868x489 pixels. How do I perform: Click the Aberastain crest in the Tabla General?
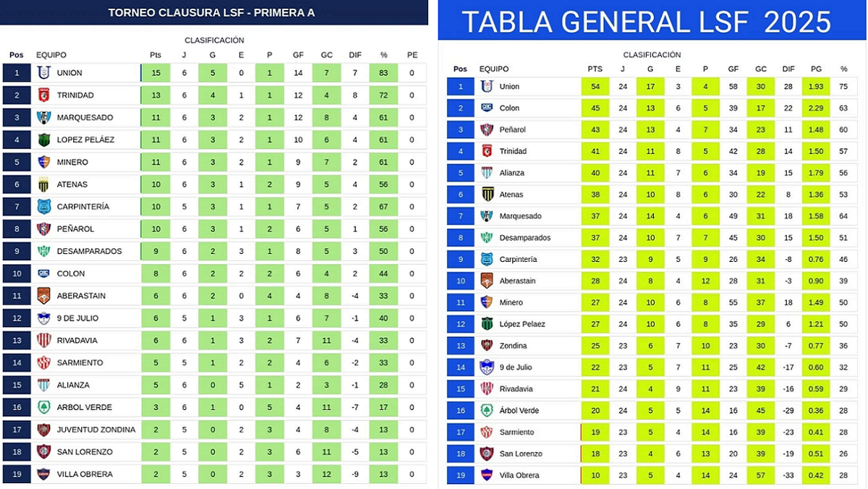pos(487,281)
